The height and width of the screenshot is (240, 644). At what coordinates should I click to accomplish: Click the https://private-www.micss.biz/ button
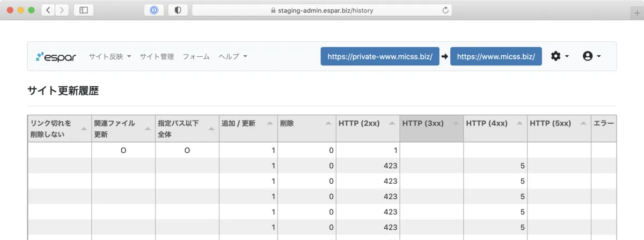380,56
